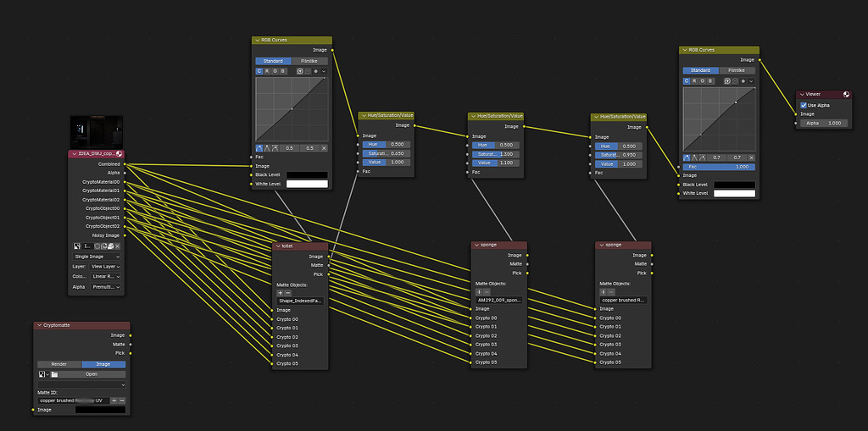Viewport: 868px width, 431px height.
Task: Click the IDEA_DWJ node image preview thumbnail
Action: tap(97, 132)
